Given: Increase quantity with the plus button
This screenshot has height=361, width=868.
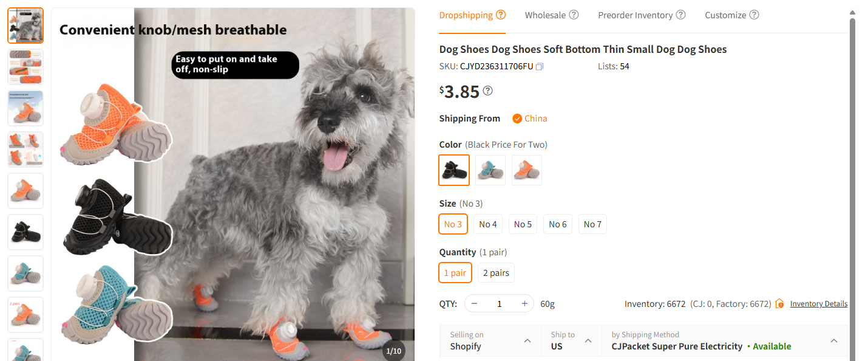Looking at the screenshot, I should 524,303.
